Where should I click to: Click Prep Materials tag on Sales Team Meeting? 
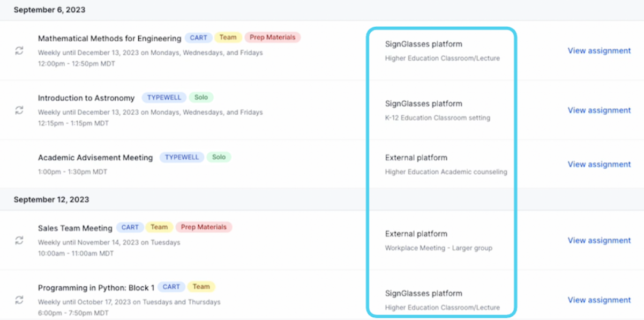[204, 227]
